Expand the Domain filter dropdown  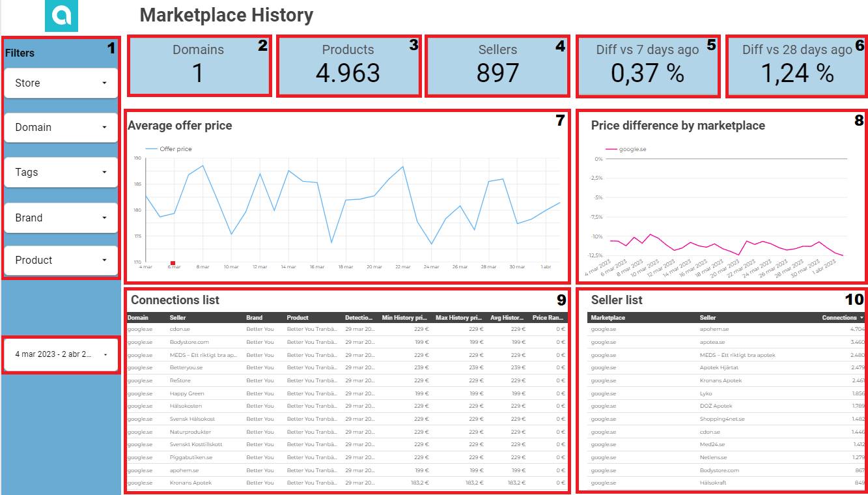pos(61,128)
